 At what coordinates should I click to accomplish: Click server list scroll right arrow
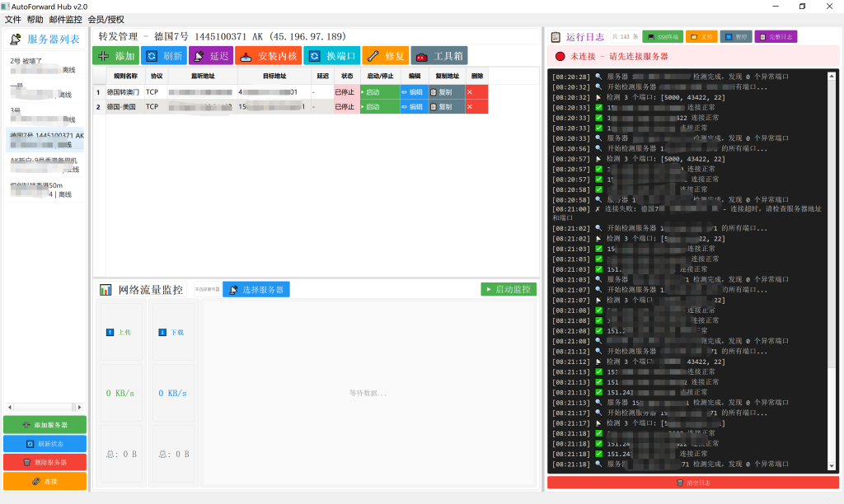click(80, 407)
